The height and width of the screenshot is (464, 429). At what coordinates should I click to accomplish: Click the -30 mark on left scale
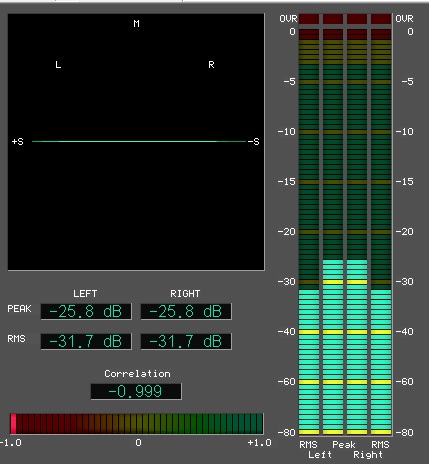point(287,282)
